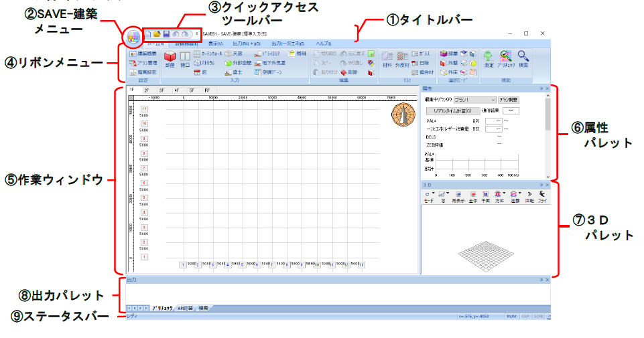Viewport: 644px width, 338px height.
Task: Click the 貼り付け paste command
Action: 325,72
